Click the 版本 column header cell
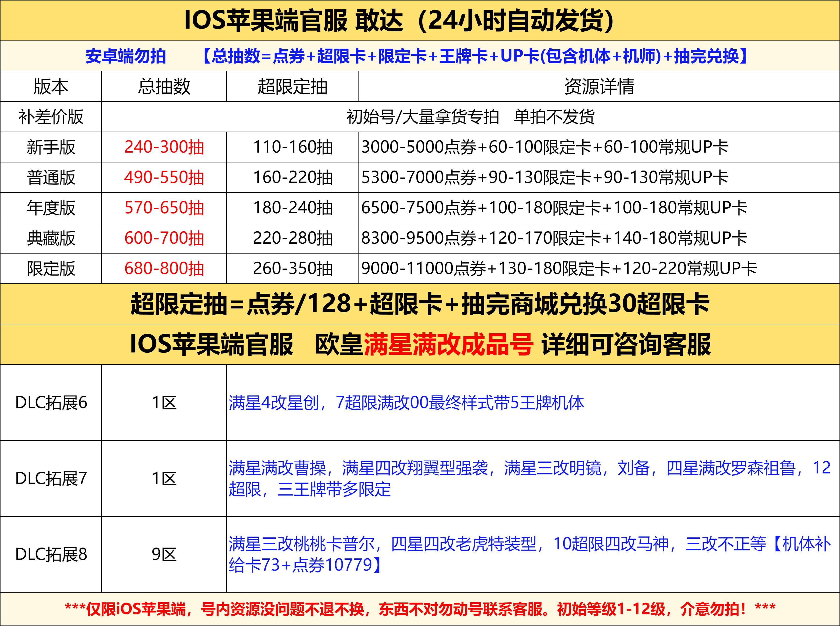The height and width of the screenshot is (626, 840). [51, 86]
